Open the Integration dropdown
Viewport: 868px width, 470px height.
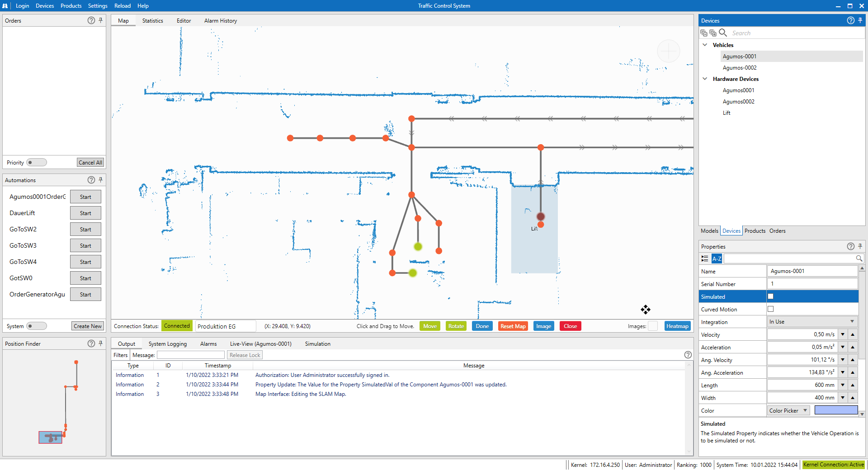(811, 322)
